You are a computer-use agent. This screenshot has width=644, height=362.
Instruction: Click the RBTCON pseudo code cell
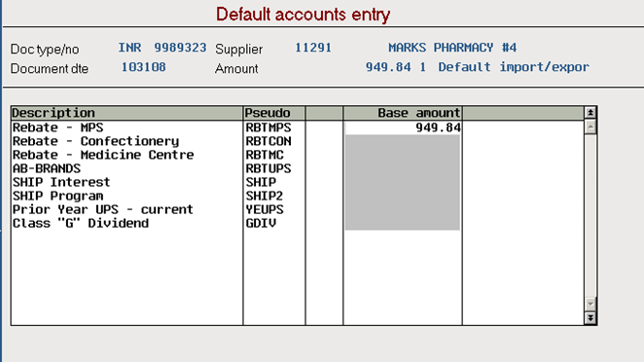pos(268,141)
